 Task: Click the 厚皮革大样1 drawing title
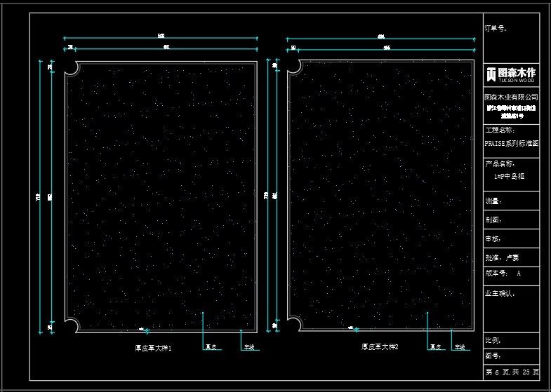pyautogui.click(x=153, y=348)
